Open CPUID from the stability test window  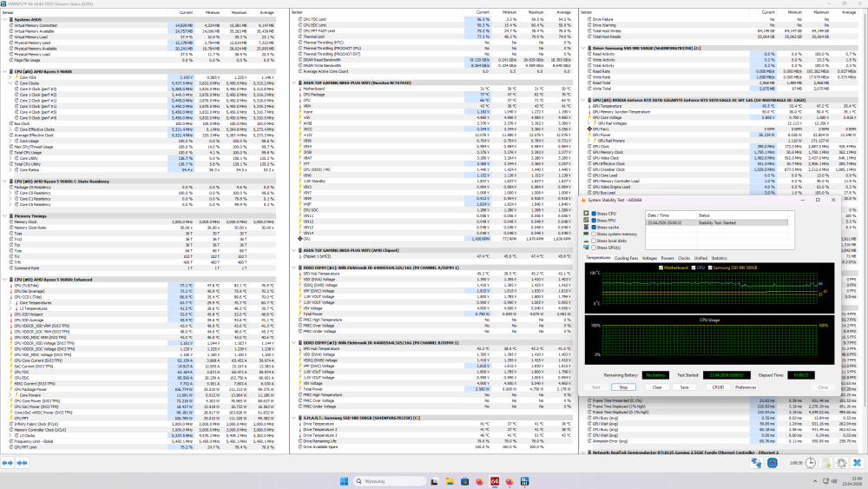pyautogui.click(x=718, y=387)
